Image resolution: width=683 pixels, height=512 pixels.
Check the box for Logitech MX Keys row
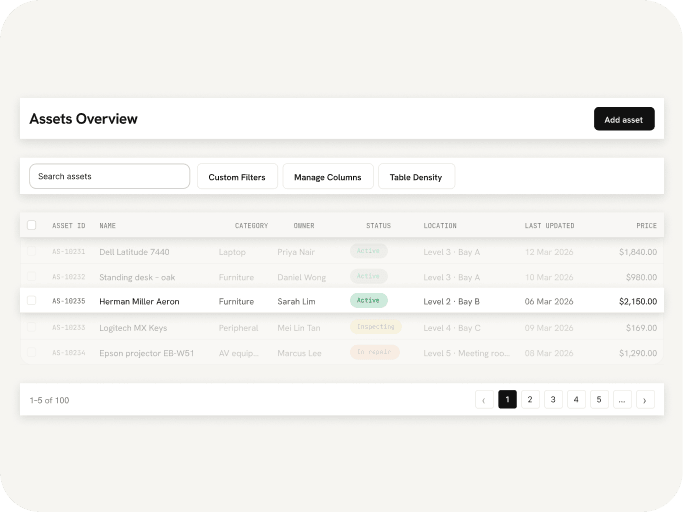(x=31, y=327)
